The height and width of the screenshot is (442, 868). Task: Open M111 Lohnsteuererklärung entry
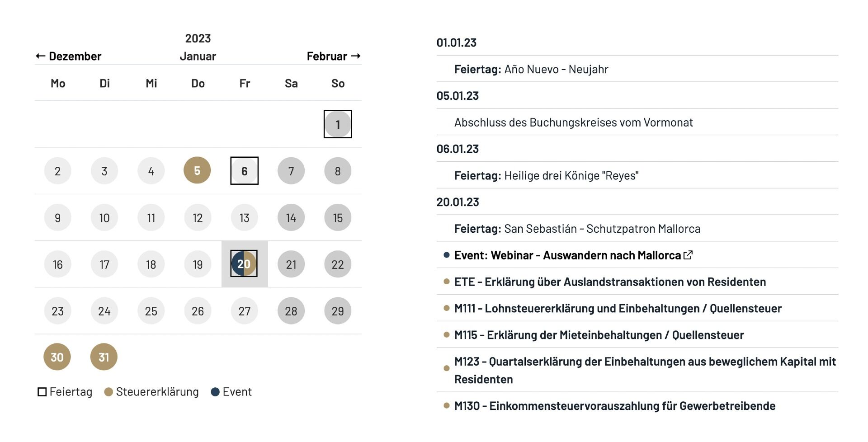coord(618,309)
